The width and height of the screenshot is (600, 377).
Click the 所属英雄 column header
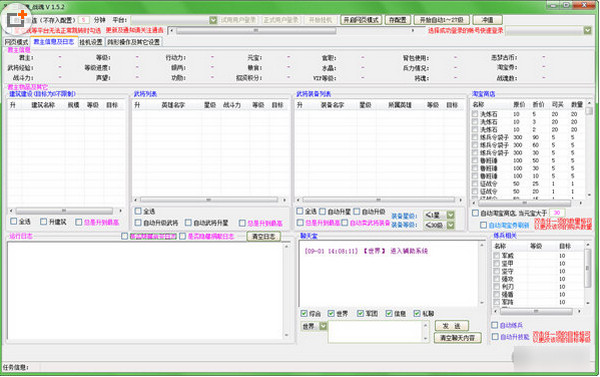399,104
